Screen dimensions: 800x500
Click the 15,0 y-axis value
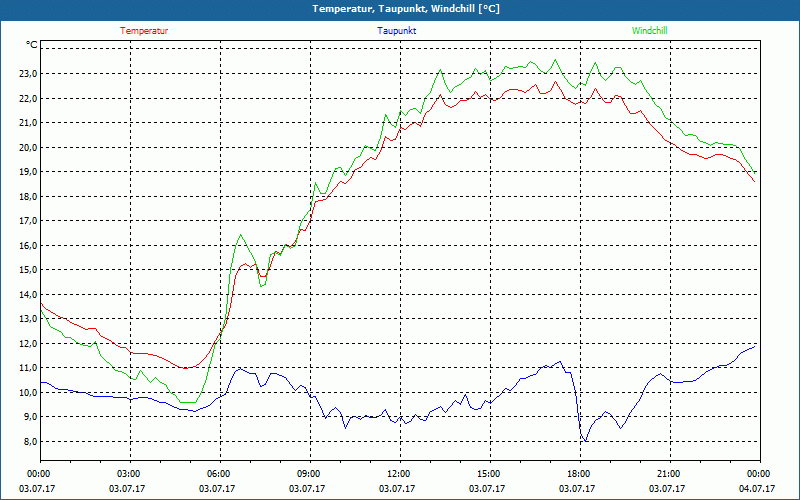point(29,270)
